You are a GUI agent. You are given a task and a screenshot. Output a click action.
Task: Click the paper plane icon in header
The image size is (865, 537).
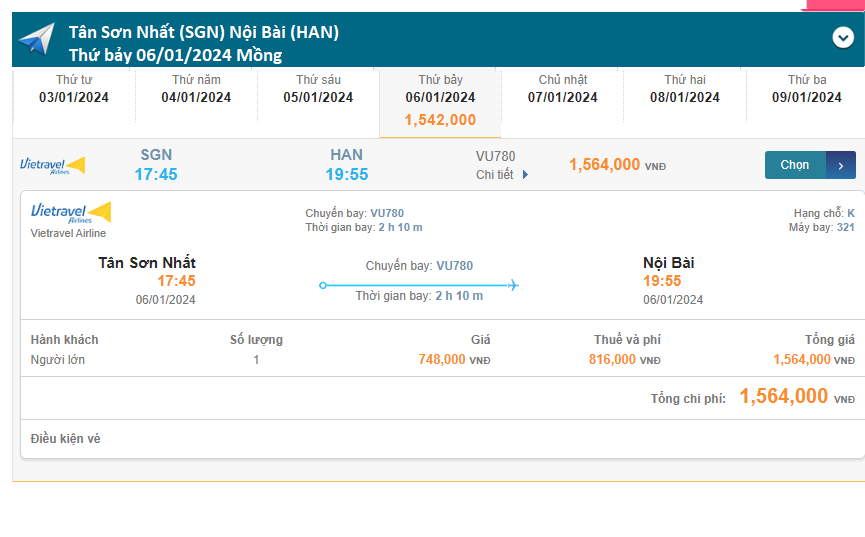pyautogui.click(x=36, y=40)
